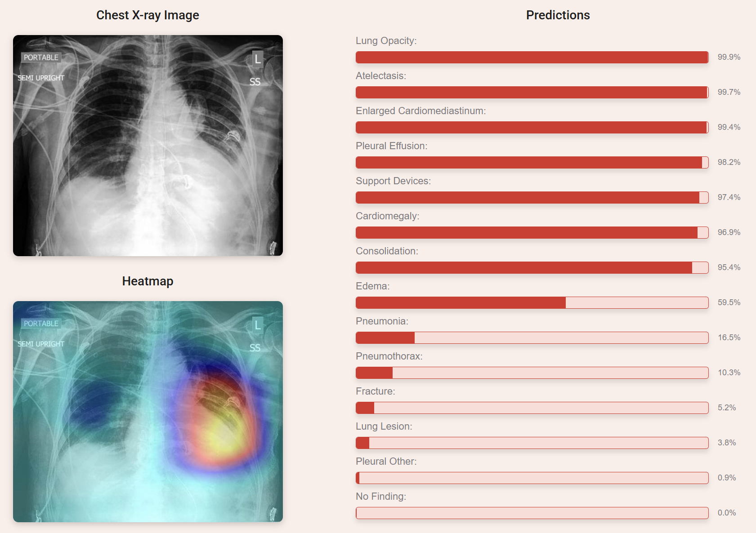Click the Pneumothorax prediction bar
The width and height of the screenshot is (756, 533).
point(532,373)
